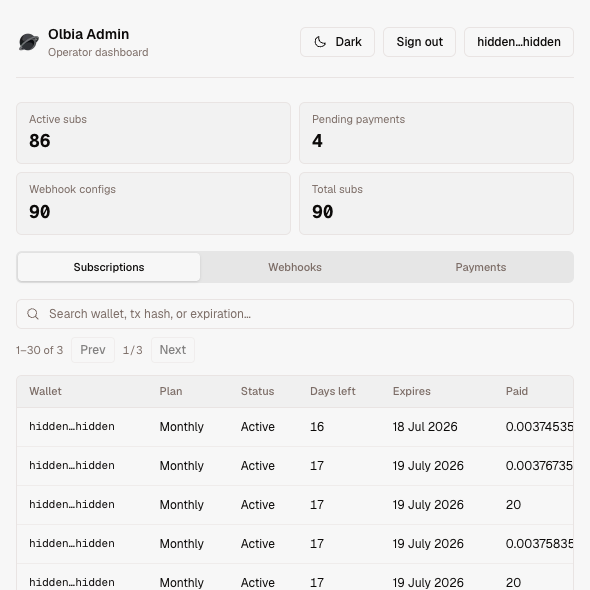Click the magnifier search icon

click(33, 314)
